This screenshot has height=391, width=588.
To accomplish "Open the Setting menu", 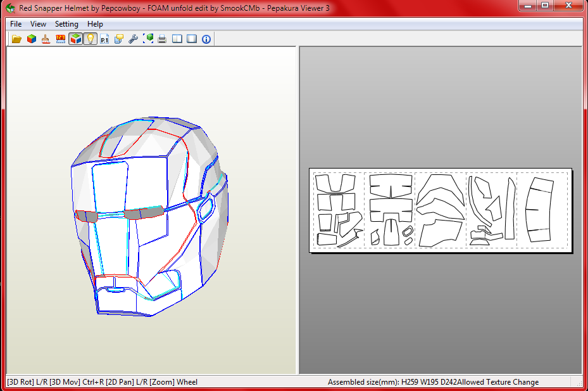I will tap(66, 24).
